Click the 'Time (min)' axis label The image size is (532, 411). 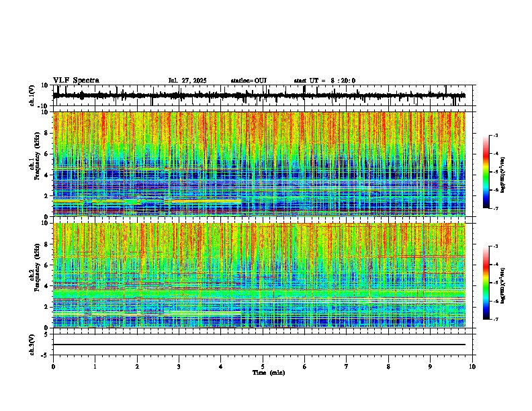tap(269, 373)
